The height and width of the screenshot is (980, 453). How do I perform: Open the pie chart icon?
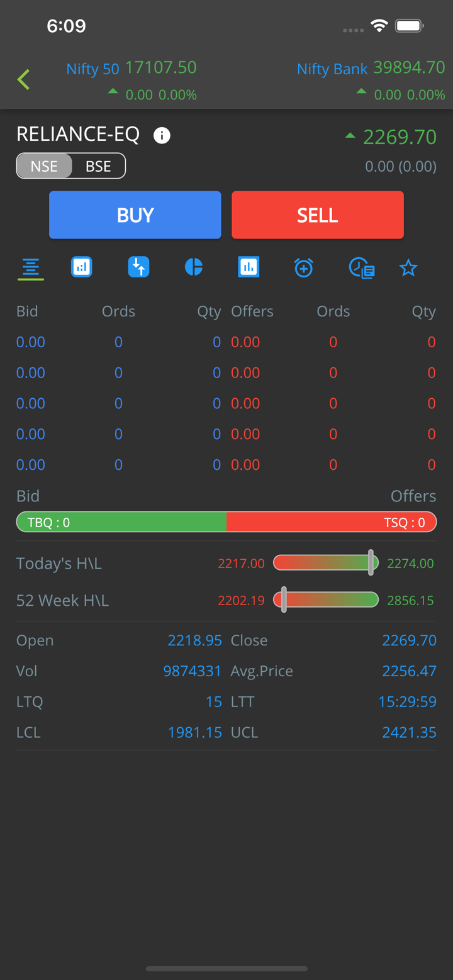click(194, 267)
